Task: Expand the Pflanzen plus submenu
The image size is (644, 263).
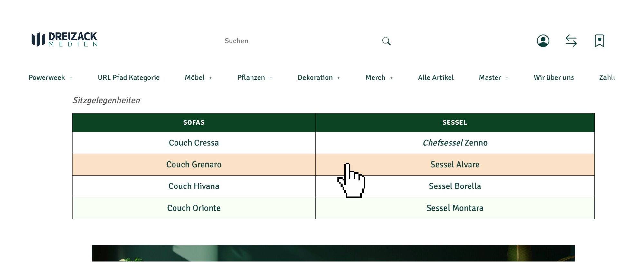Action: click(271, 78)
